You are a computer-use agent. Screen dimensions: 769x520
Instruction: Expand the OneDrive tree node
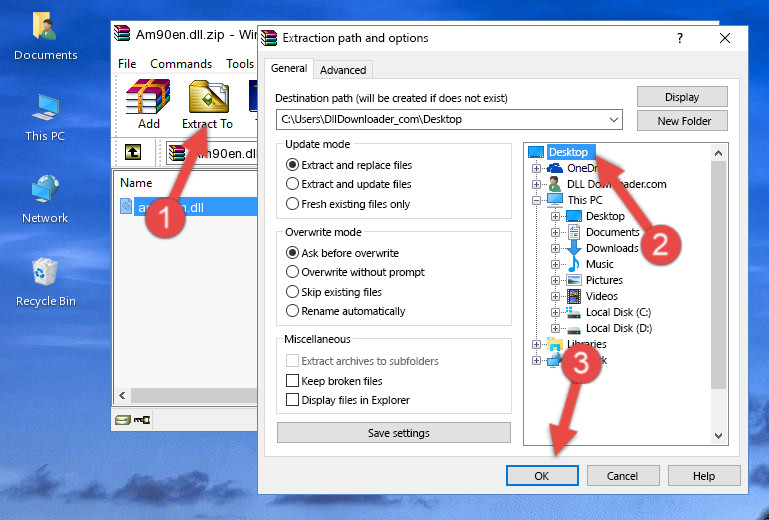click(x=536, y=168)
